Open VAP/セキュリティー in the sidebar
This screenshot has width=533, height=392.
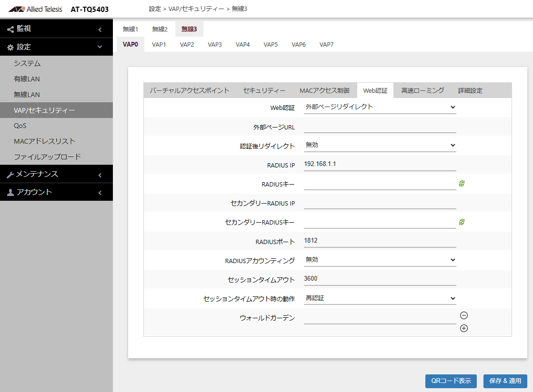point(56,110)
